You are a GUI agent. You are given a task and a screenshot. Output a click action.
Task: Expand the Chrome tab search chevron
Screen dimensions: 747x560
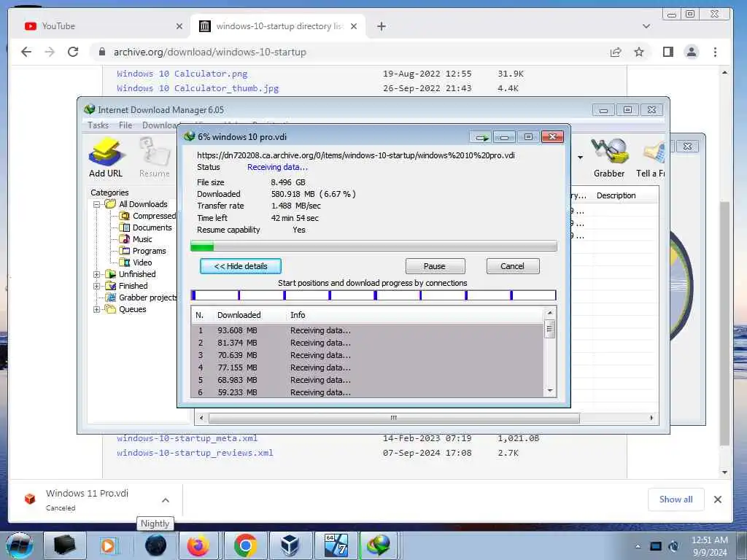646,26
